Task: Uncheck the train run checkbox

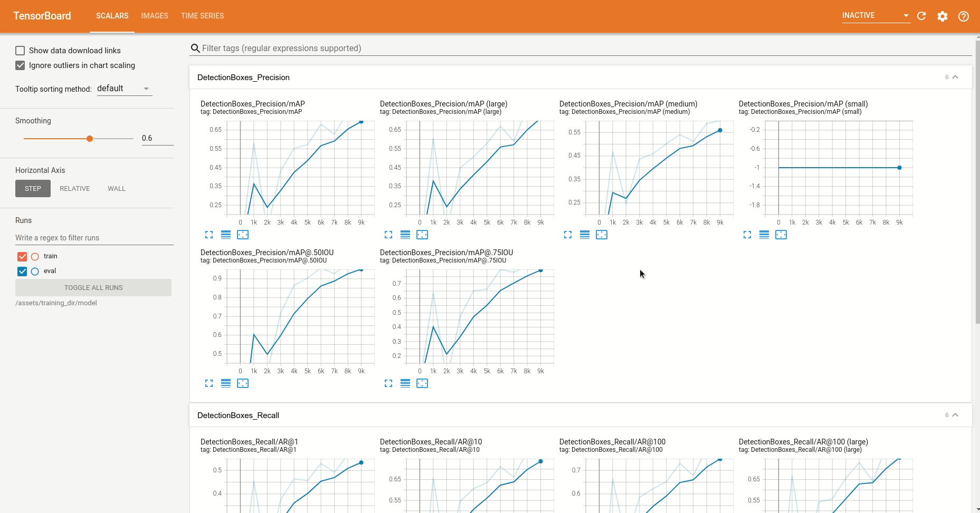Action: [22, 257]
